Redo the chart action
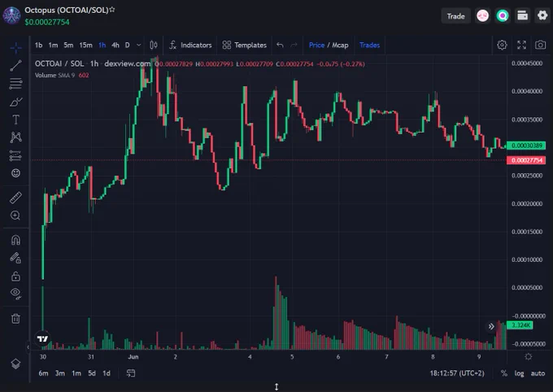Screen dimensions: 553x392 [x=294, y=46]
